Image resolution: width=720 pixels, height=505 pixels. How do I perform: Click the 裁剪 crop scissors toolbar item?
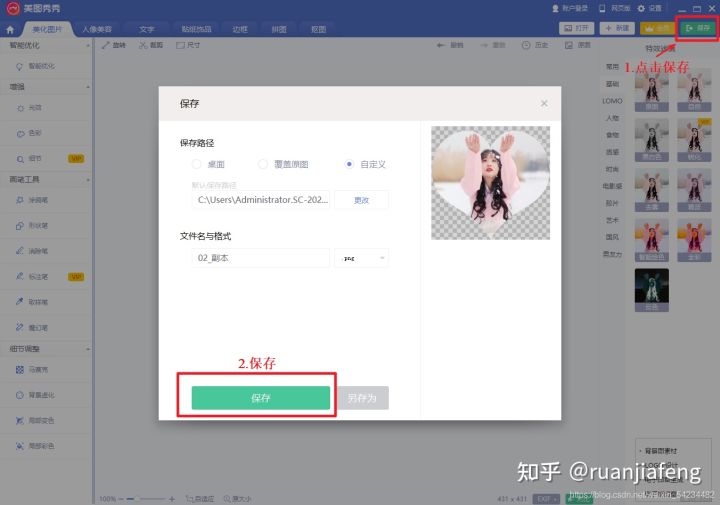point(152,45)
